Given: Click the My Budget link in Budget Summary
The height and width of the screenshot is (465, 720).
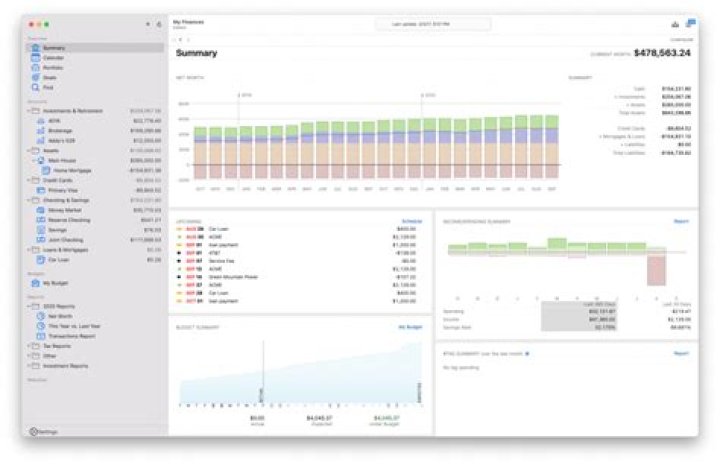Looking at the screenshot, I should tap(410, 327).
